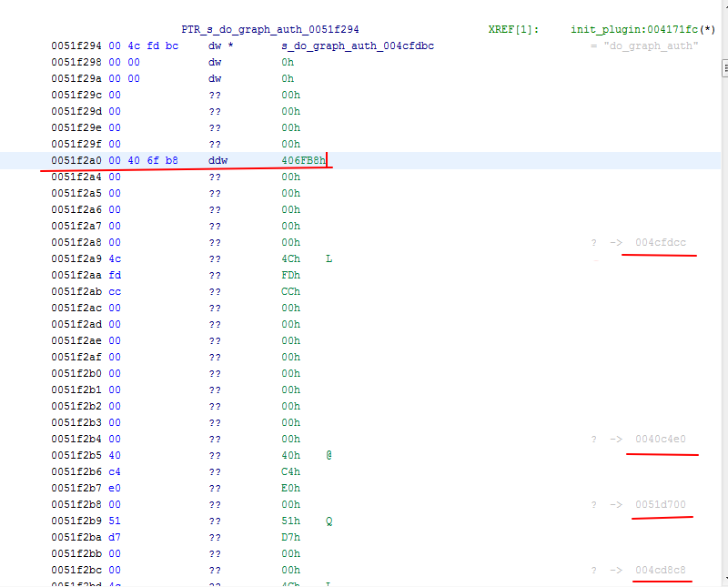The width and height of the screenshot is (728, 587).
Task: Select the D7h value at 0051f2ba
Action: point(291,537)
